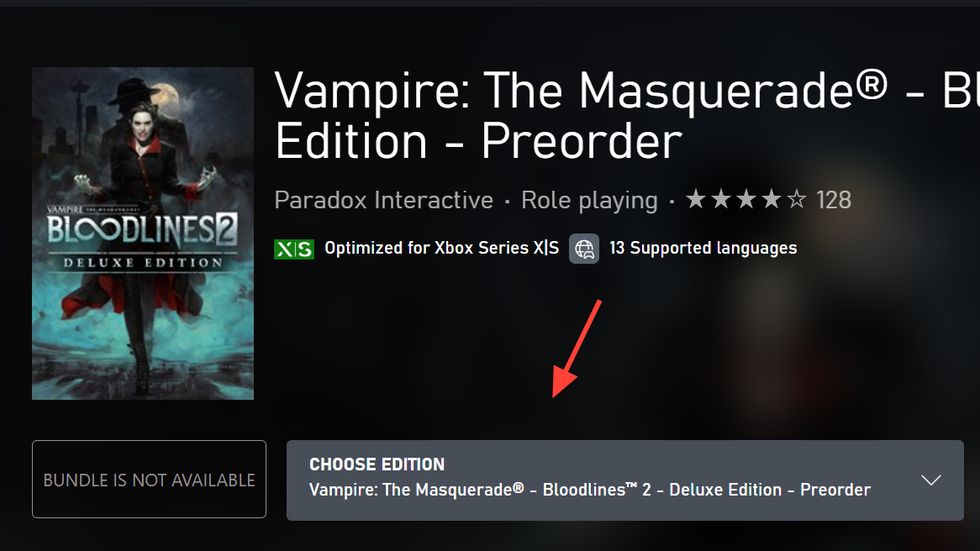Select the fourth filled rating star

click(x=772, y=200)
